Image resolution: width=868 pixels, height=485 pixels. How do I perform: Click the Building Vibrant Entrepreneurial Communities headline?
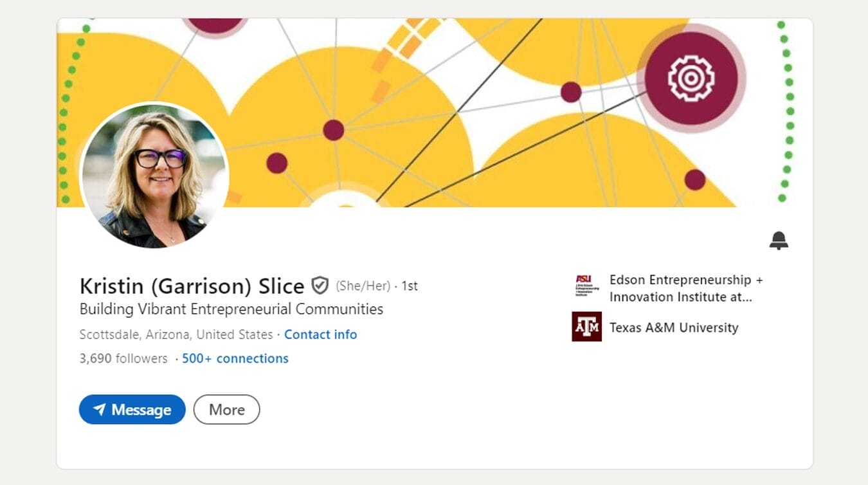[x=231, y=309]
